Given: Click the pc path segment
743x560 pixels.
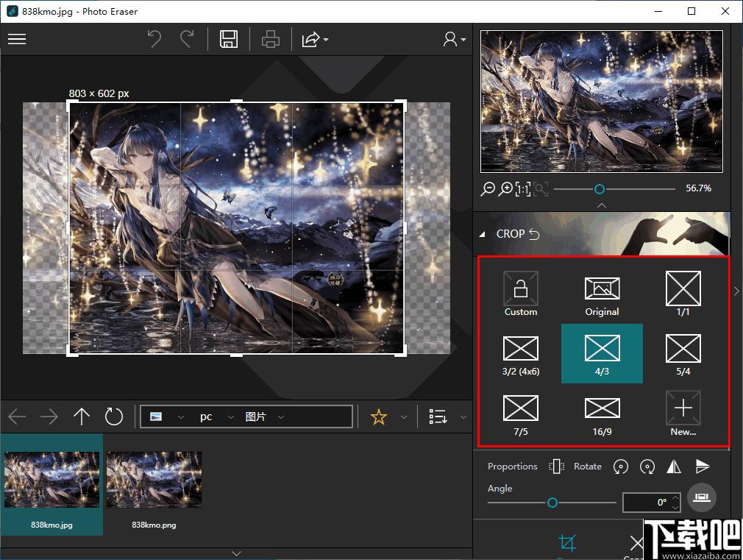Looking at the screenshot, I should click(x=206, y=417).
